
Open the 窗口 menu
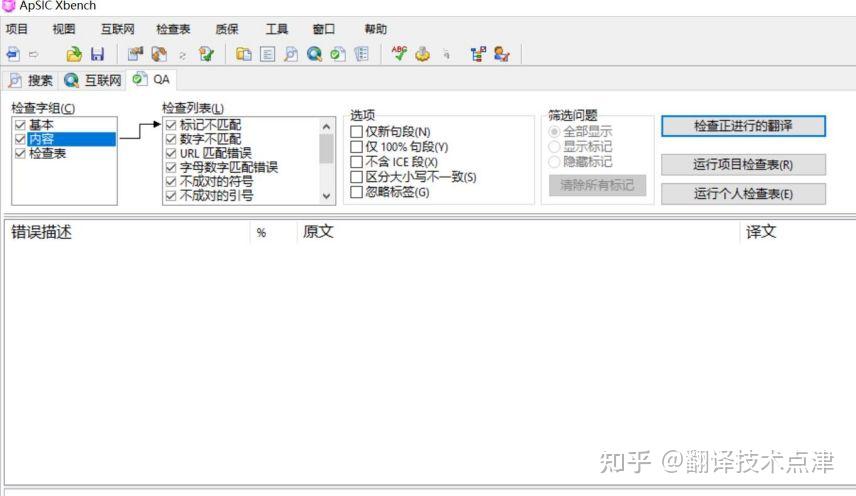[324, 29]
